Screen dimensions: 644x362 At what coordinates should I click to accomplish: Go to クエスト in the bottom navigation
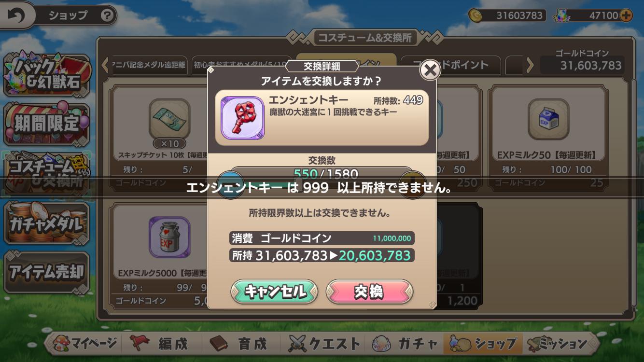[324, 344]
